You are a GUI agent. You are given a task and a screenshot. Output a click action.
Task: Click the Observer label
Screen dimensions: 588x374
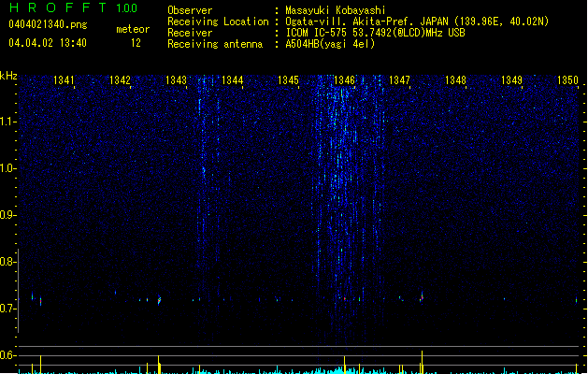190,10
